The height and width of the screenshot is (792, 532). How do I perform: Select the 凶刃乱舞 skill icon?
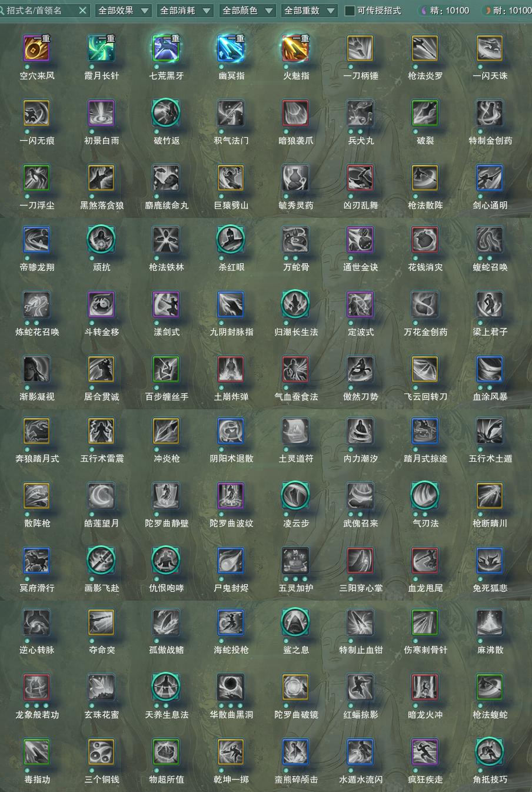click(x=360, y=177)
